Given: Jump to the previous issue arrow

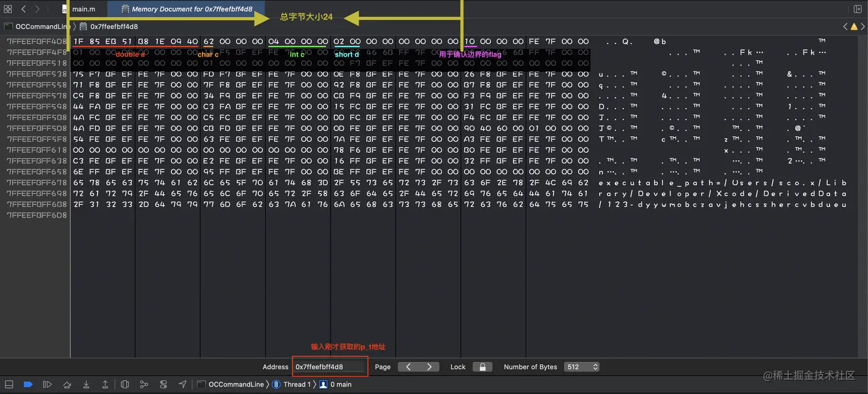Looking at the screenshot, I should coord(845,26).
